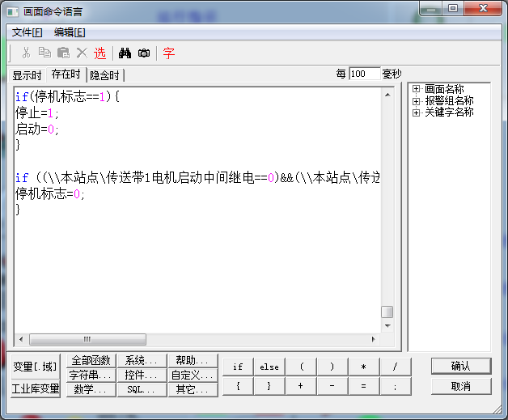Screen dimensions: 508x420
Task: Click the red 字 font icon
Action: coord(169,53)
